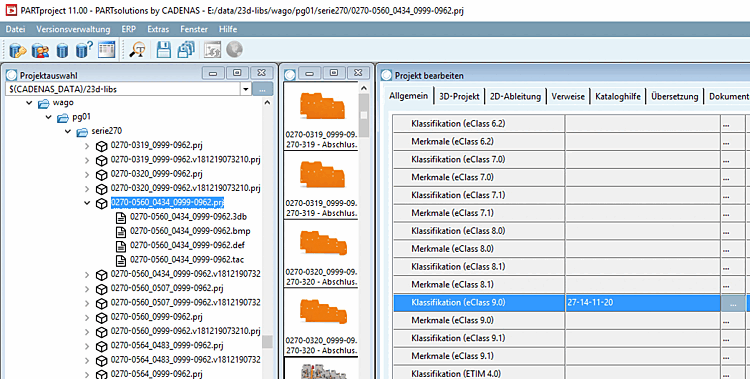Collapse the wago folder node
The image size is (750, 379).
(x=29, y=103)
